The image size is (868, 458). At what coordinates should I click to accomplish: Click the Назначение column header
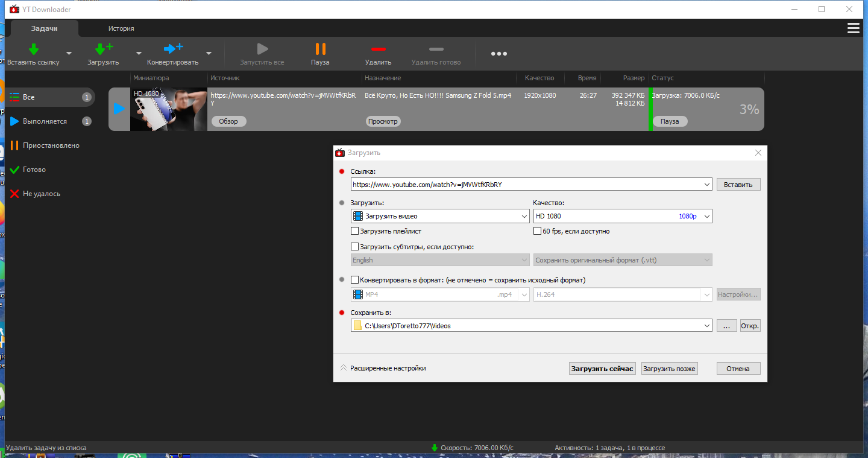(383, 78)
